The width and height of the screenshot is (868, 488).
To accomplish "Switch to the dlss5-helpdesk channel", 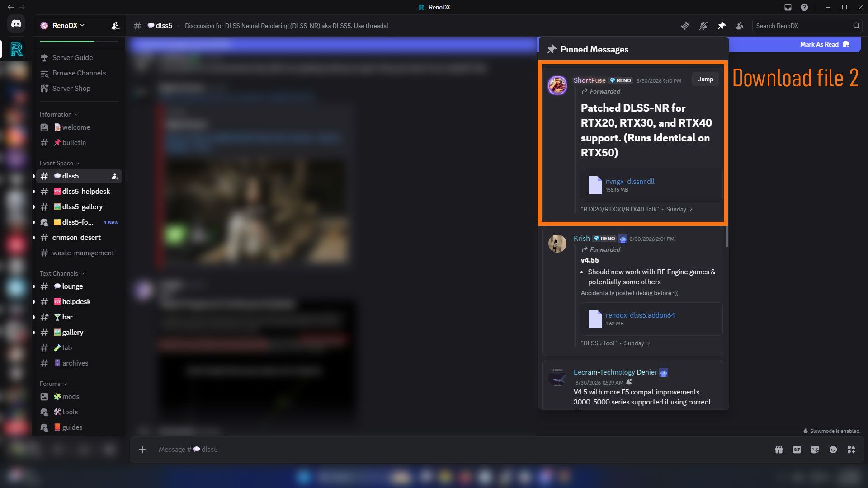I will (79, 192).
